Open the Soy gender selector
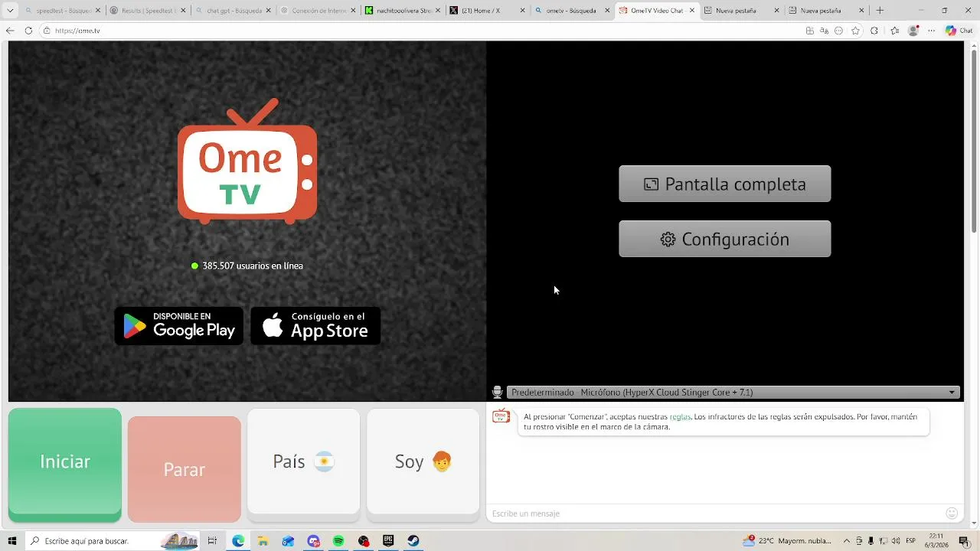 [423, 461]
